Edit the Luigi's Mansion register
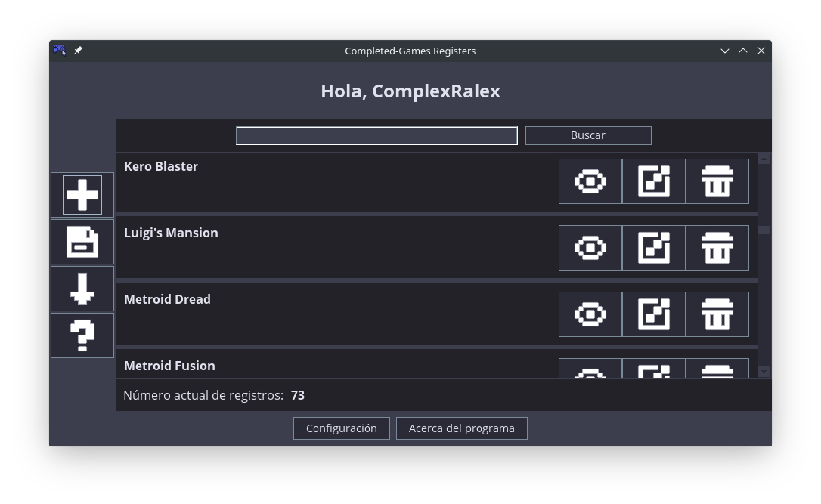821x504 pixels. tap(653, 248)
